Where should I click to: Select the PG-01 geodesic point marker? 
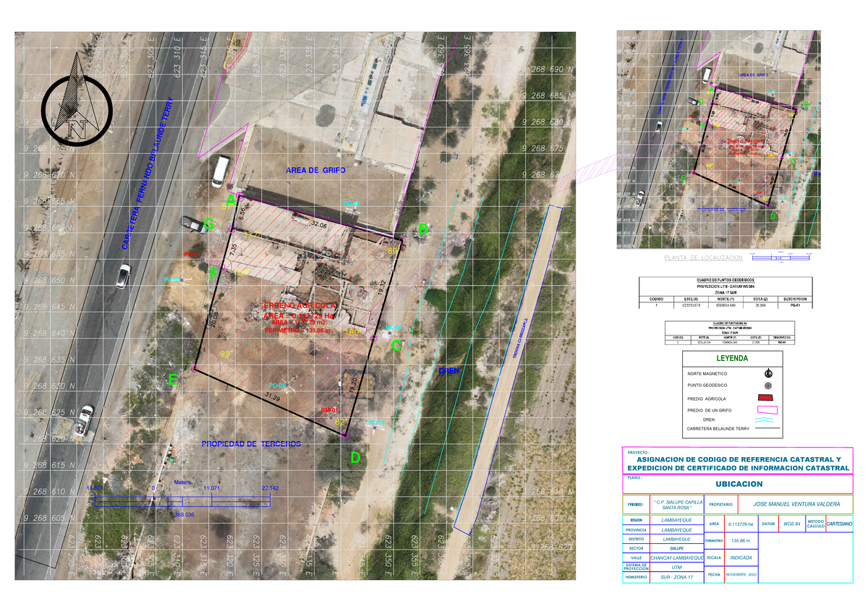[203, 260]
